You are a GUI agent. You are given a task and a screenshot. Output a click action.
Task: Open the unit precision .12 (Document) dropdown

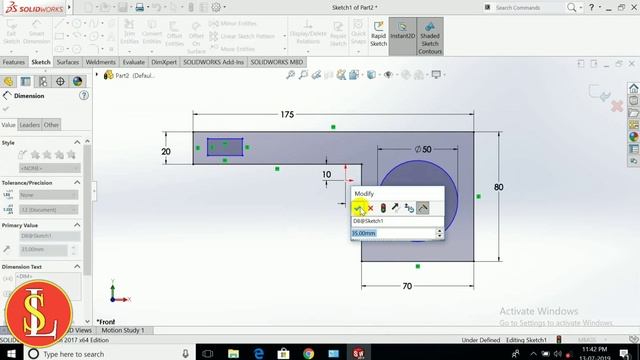49,210
